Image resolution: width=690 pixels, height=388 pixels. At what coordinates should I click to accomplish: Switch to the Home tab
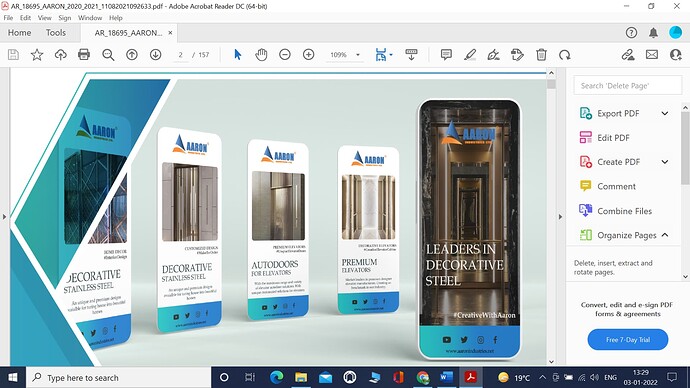(x=19, y=33)
